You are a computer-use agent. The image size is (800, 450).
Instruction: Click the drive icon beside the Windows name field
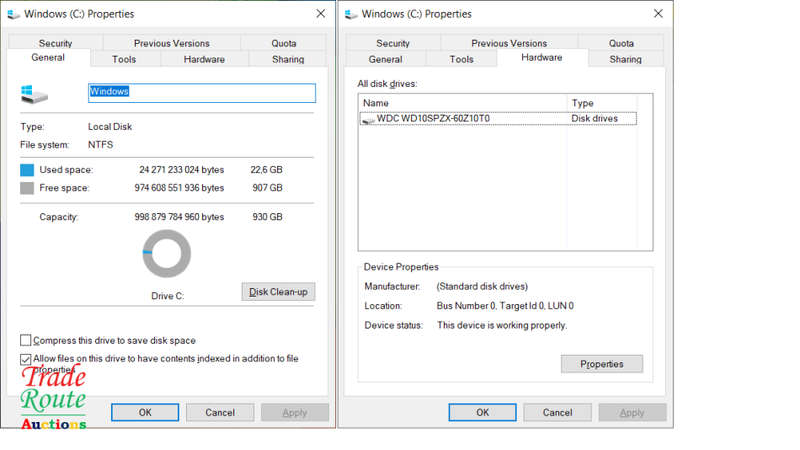(x=34, y=94)
